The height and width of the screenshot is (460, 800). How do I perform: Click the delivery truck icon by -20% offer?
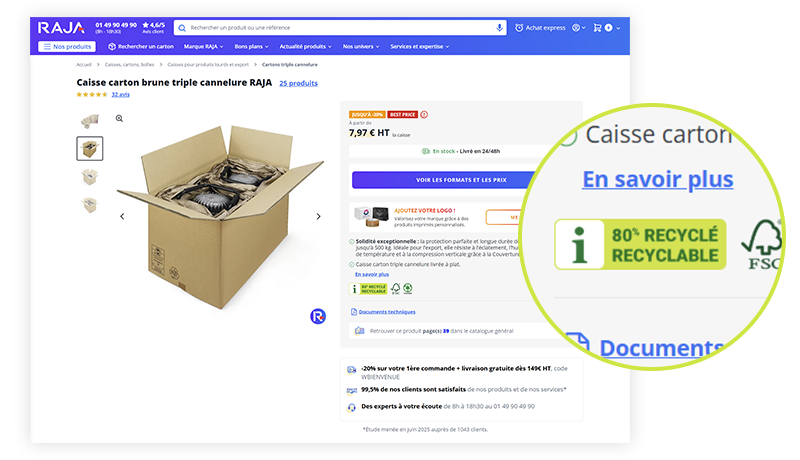(352, 370)
